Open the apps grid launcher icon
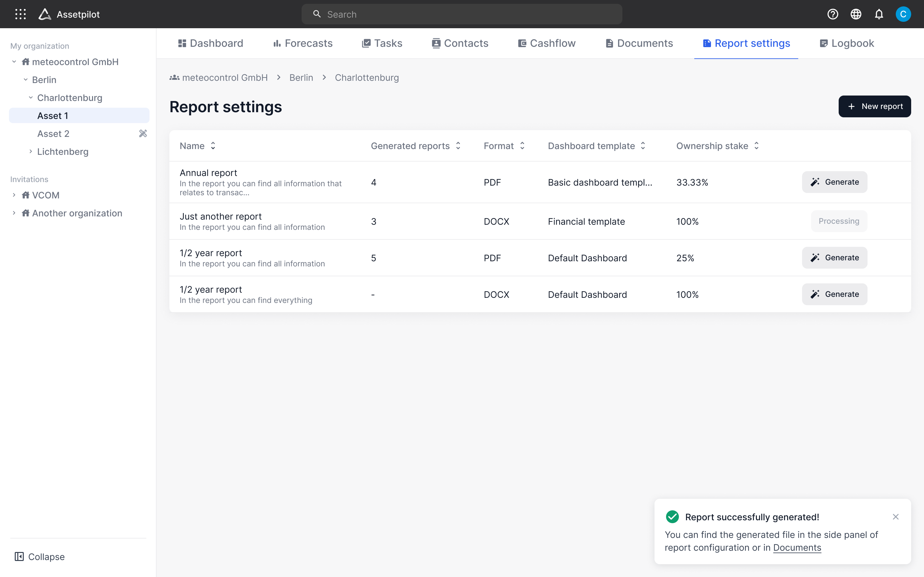 pos(20,14)
